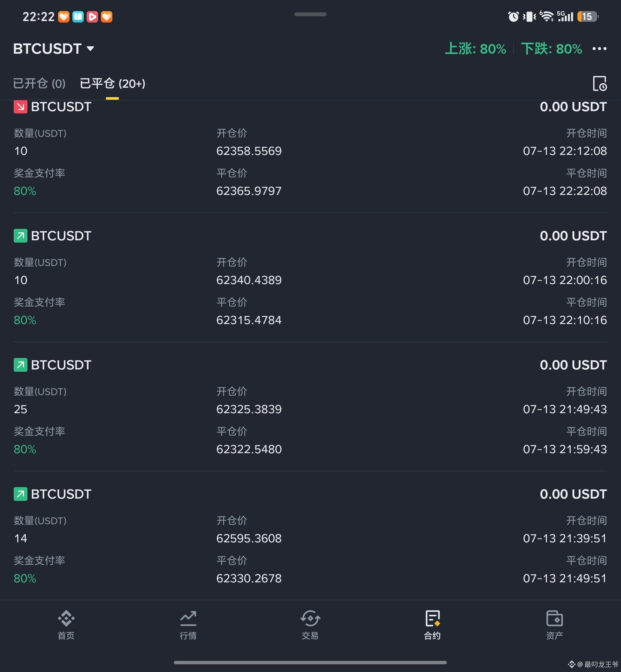This screenshot has width=621, height=672.
Task: Tap the bottom home gesture bar
Action: tap(310, 663)
